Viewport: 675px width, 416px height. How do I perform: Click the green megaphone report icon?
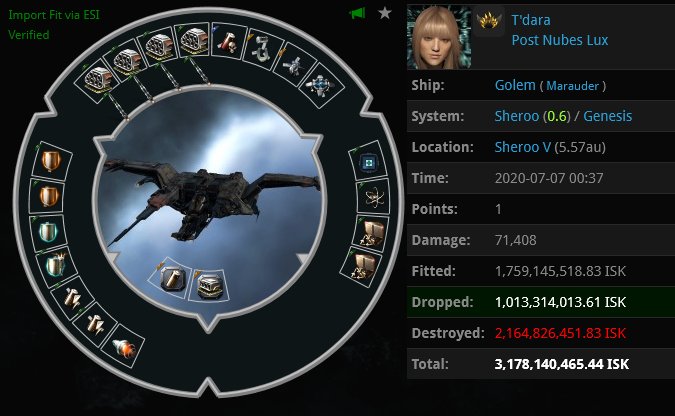357,13
